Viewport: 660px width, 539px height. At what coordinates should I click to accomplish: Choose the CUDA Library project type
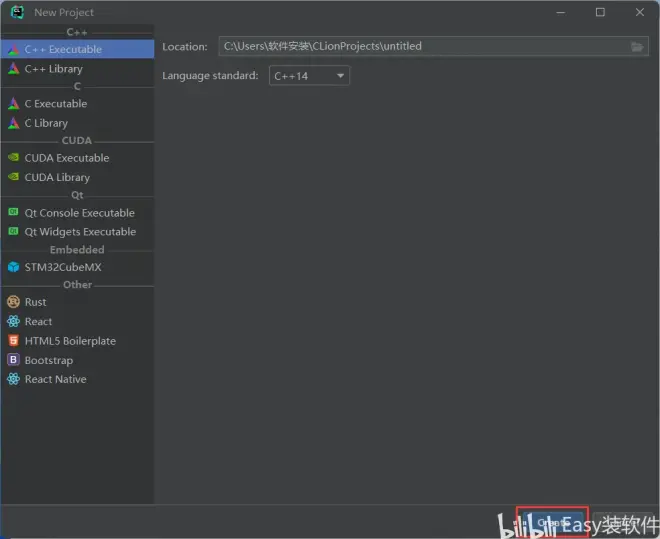77,177
